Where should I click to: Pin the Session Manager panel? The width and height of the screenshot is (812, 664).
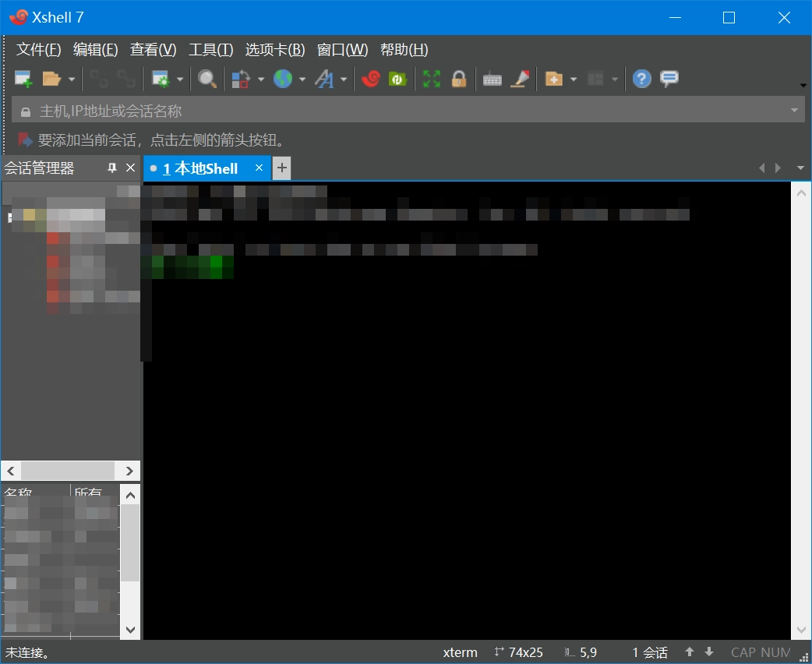pyautogui.click(x=112, y=168)
